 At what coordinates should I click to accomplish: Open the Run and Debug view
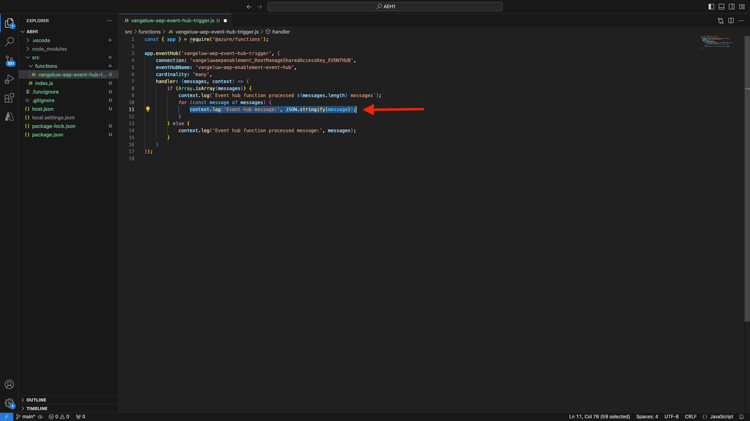click(x=9, y=80)
